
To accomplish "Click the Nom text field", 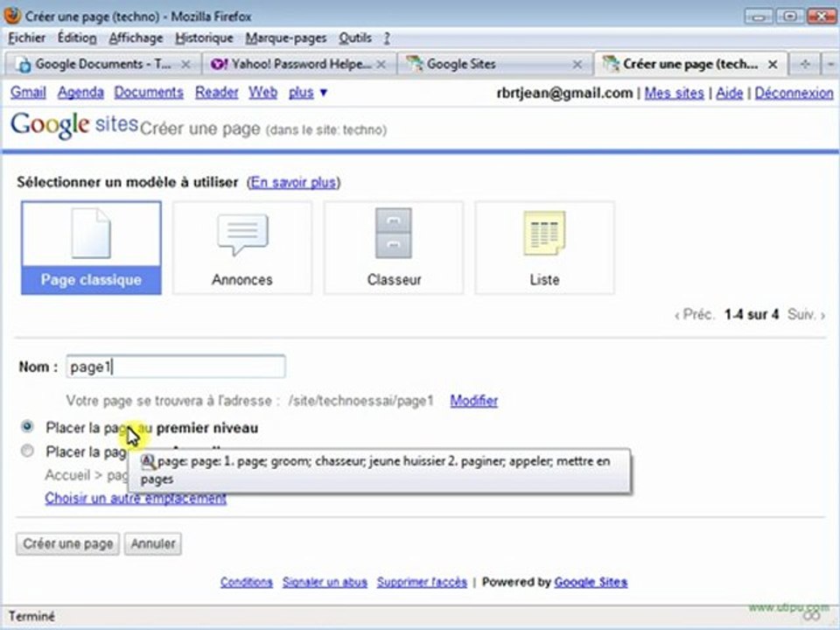I will click(176, 367).
